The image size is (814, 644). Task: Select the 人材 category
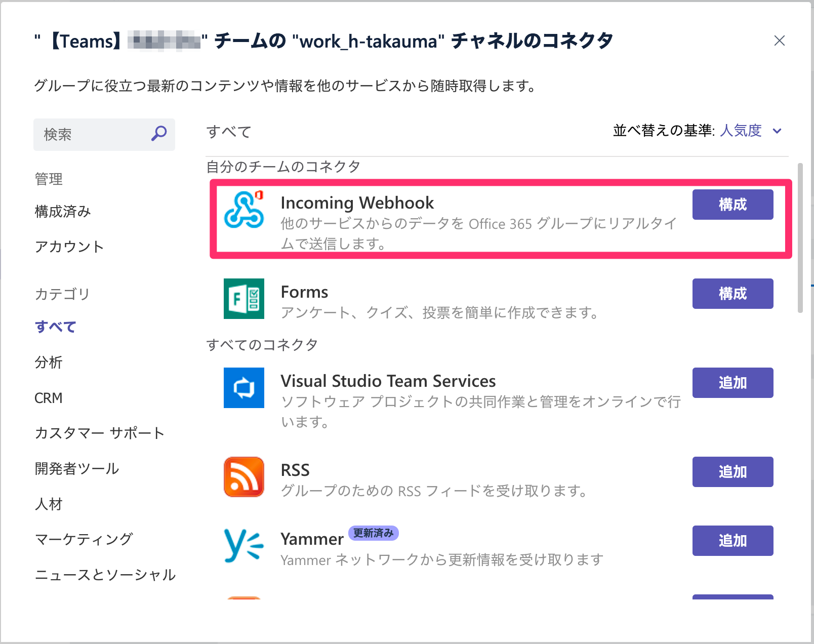[x=49, y=504]
